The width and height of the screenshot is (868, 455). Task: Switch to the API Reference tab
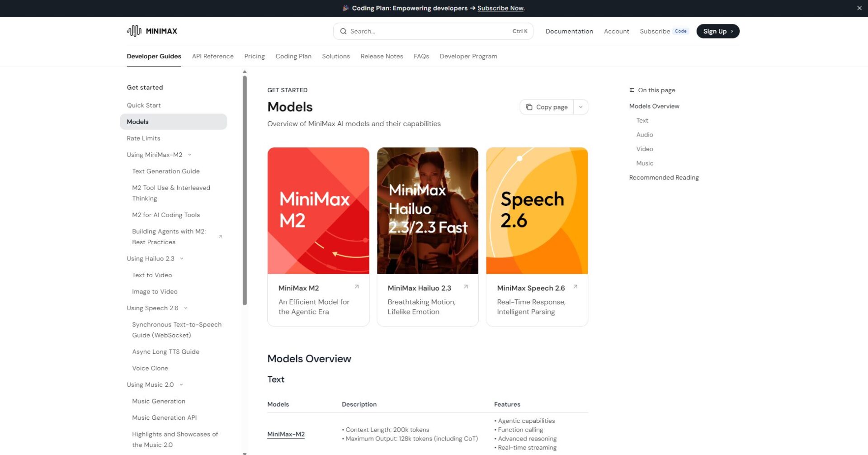[212, 56]
